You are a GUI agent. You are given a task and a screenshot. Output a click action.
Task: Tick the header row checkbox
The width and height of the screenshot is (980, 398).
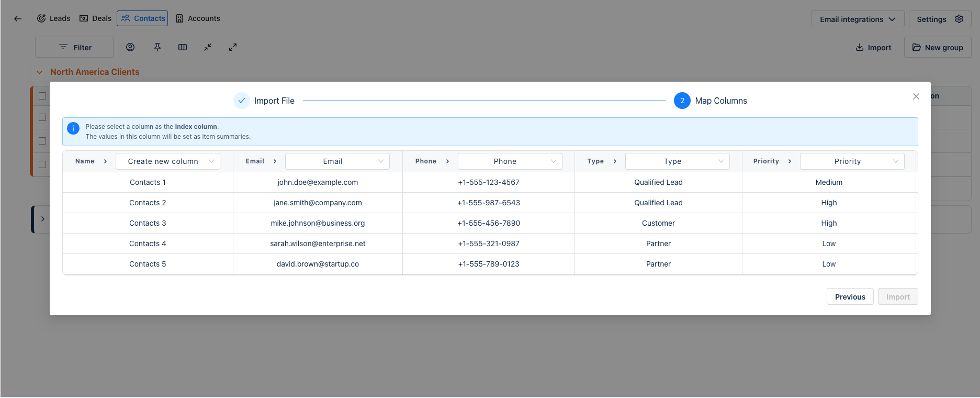[x=42, y=96]
